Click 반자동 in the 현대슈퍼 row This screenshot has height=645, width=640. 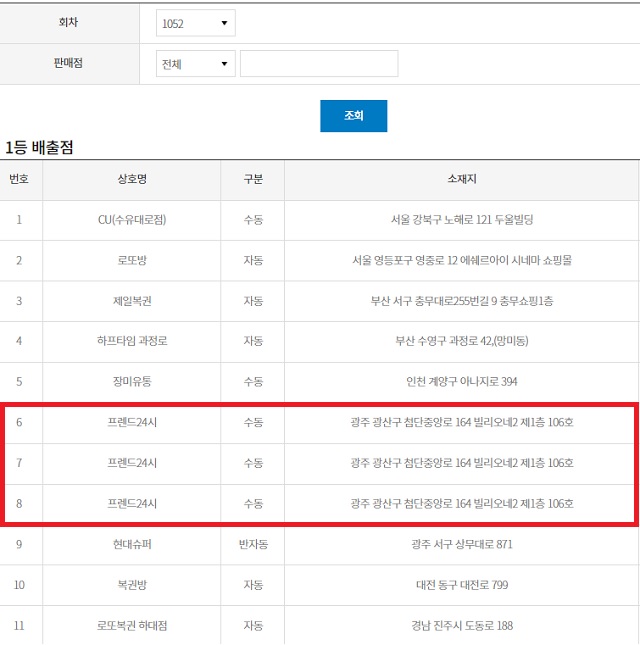(253, 545)
